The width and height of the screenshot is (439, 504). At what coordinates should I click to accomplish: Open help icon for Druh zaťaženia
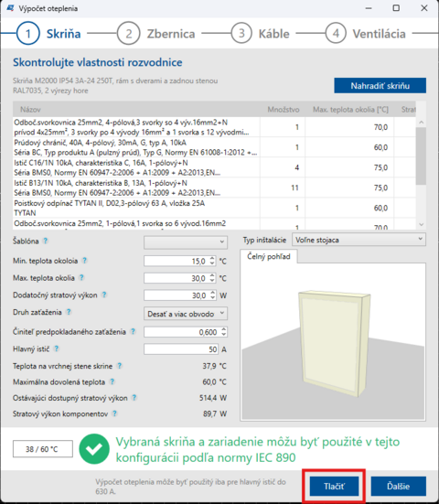(x=69, y=312)
